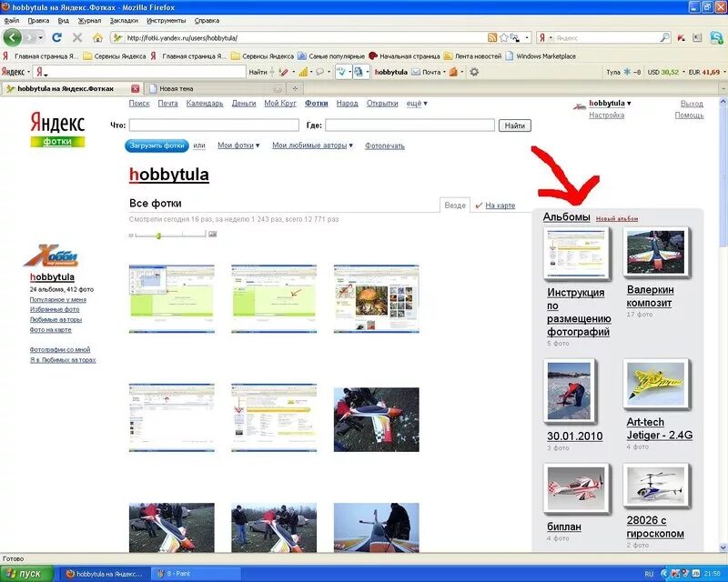Screen dimensions: 728x582
Task: Click the Загрузить фотки button
Action: 157,145
